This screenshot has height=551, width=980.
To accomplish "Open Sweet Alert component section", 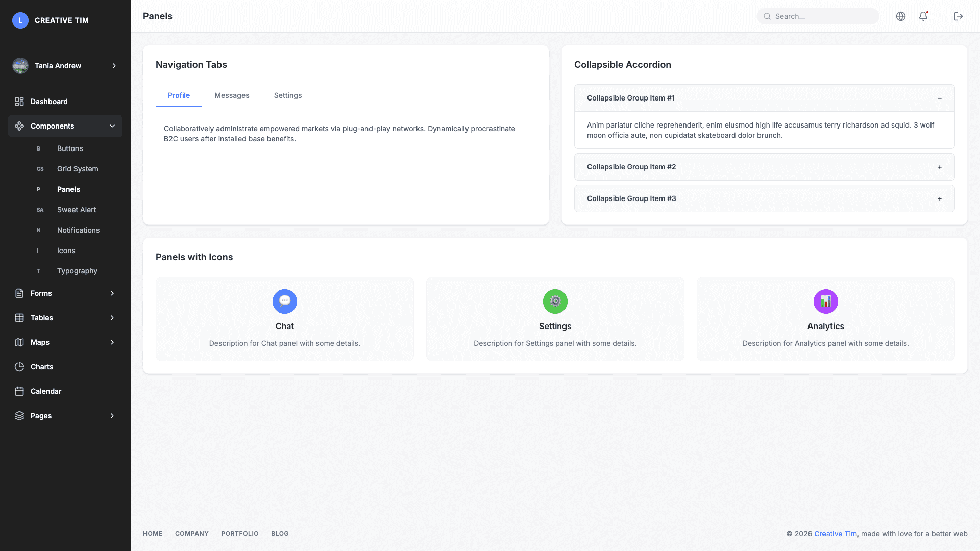I will coord(76,210).
